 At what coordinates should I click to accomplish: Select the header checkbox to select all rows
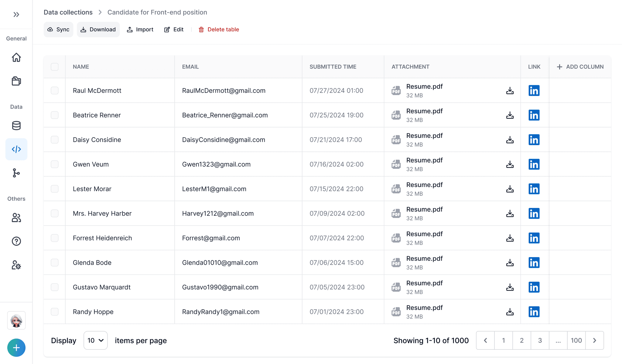(55, 66)
